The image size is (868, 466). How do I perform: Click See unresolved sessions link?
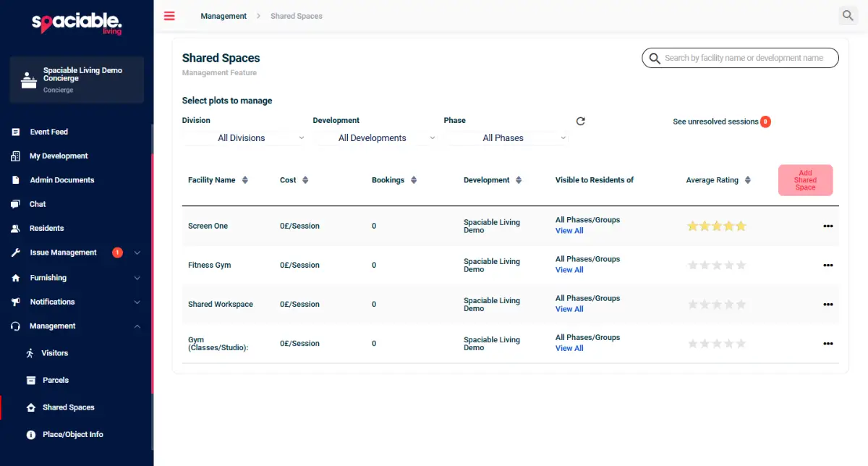(715, 122)
